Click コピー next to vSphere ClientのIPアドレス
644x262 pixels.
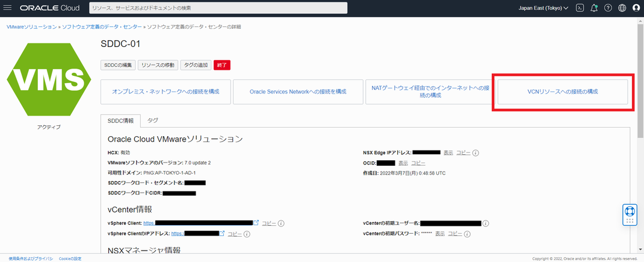235,234
